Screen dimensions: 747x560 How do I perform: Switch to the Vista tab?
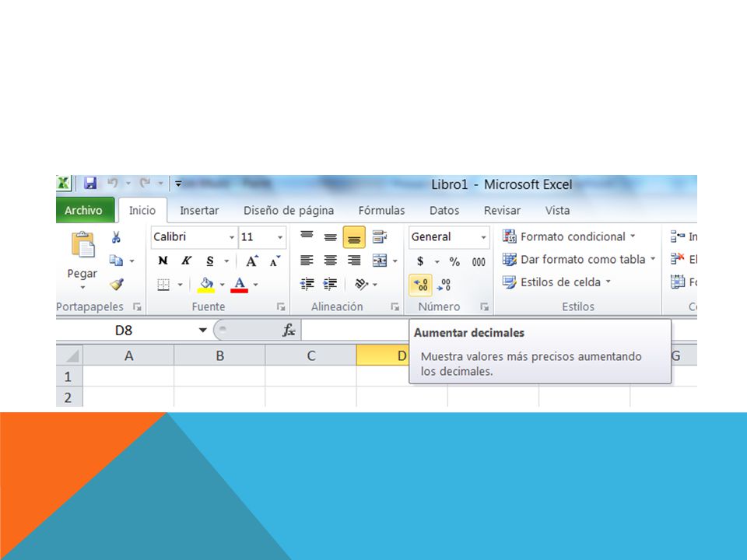557,211
